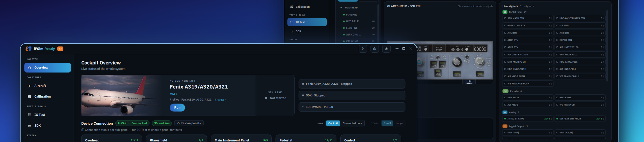The image size is (644, 142).
Task: Open the ELEC PNL tree row
Action: tap(359, 28)
